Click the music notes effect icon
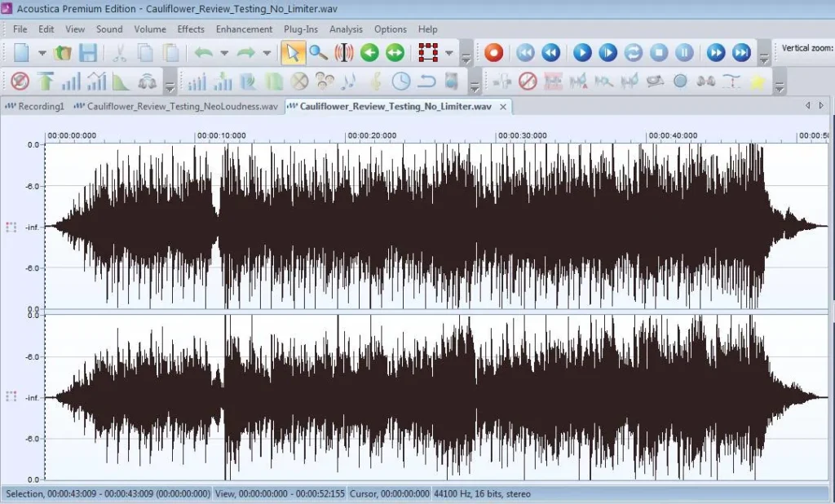The height and width of the screenshot is (504, 835). pyautogui.click(x=349, y=82)
